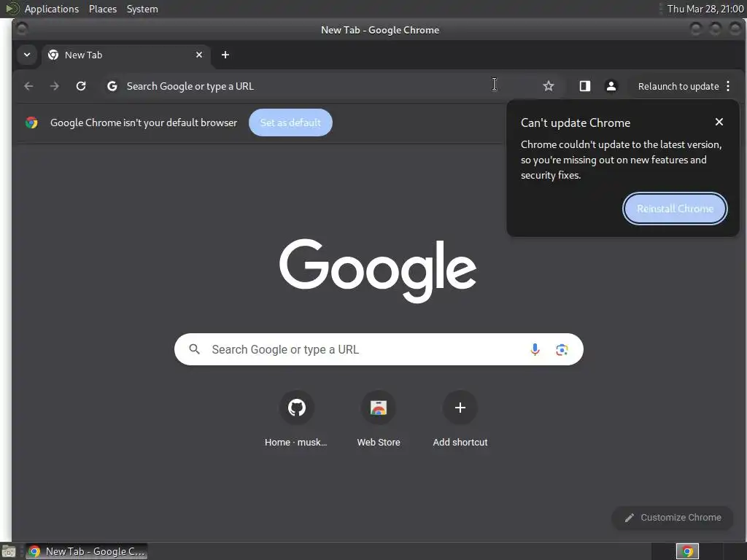Reload the current page
Viewport: 747px width, 560px height.
point(81,86)
